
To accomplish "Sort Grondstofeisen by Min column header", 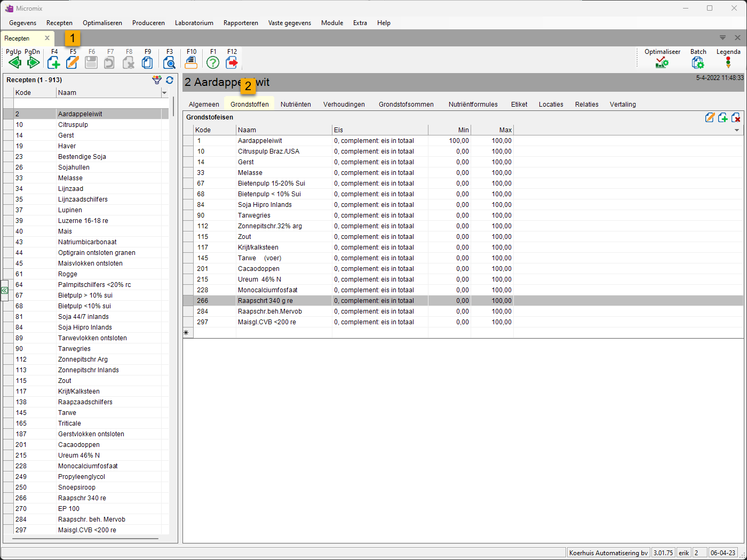I will click(449, 130).
